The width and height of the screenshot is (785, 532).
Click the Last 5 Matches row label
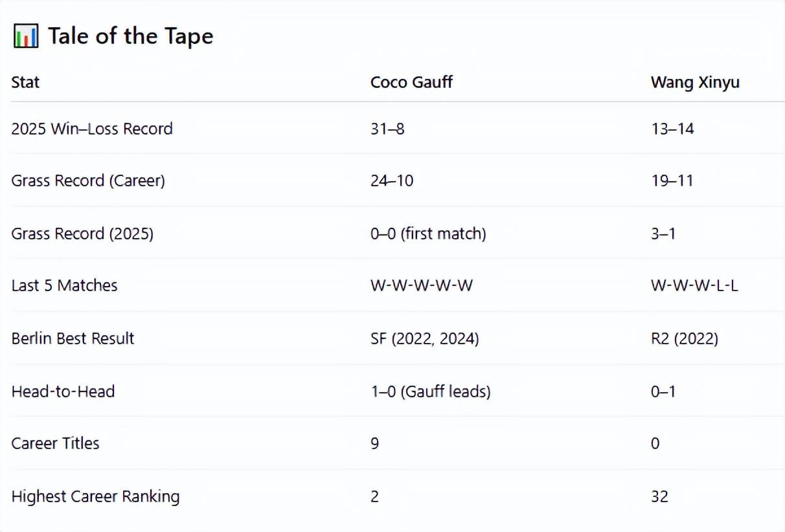(x=65, y=285)
